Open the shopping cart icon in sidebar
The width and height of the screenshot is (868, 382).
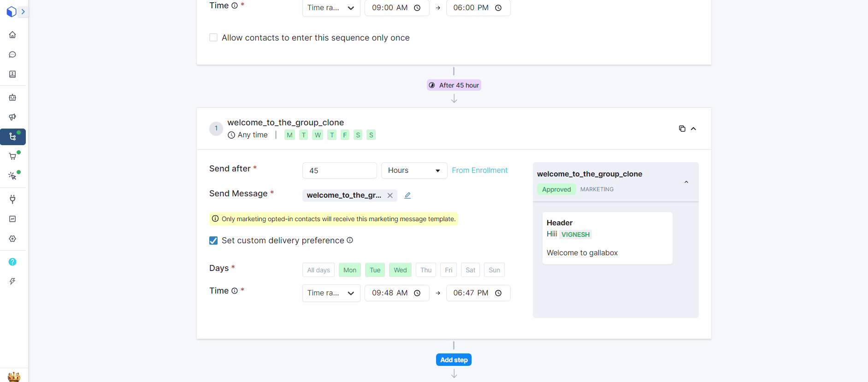click(12, 156)
